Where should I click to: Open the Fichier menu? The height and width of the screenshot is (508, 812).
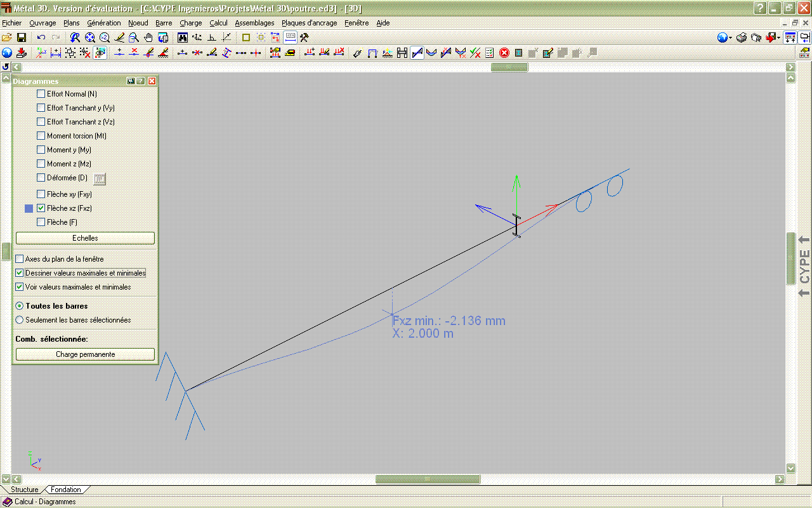point(11,23)
